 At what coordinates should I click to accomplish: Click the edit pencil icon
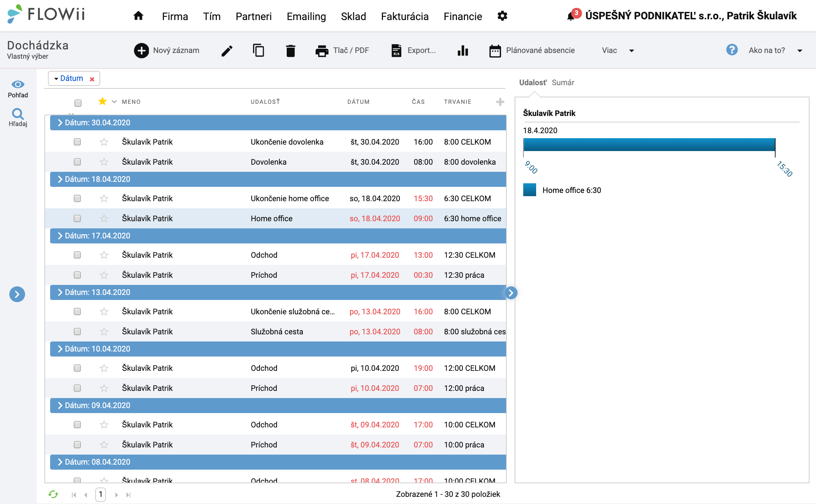coord(227,50)
